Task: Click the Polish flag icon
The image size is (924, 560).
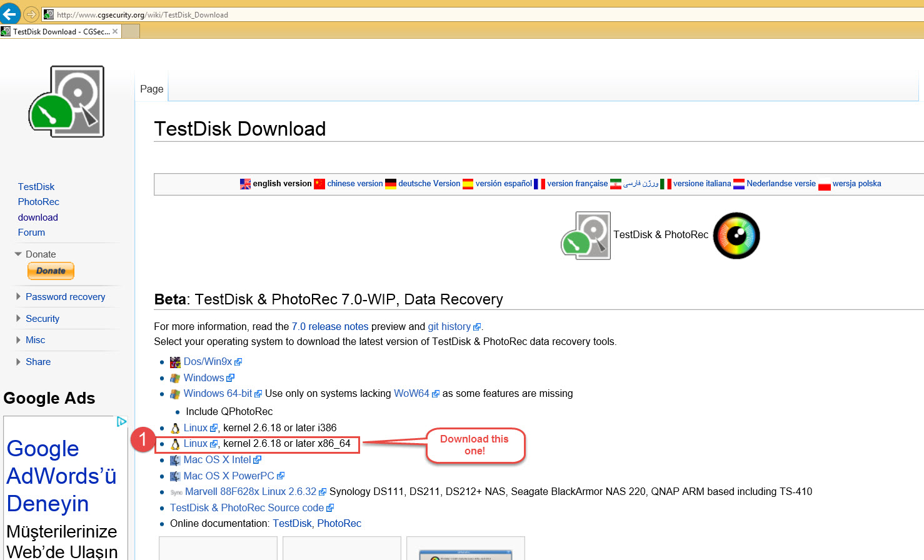Action: 824,186
